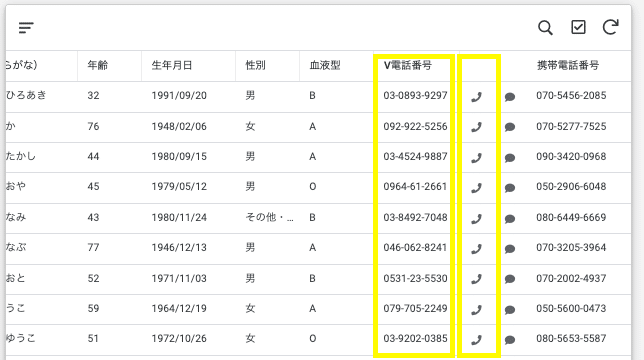Viewport: 644px width, 360px height.
Task: Call 03-4524-9887 via phone icon
Action: pos(476,158)
